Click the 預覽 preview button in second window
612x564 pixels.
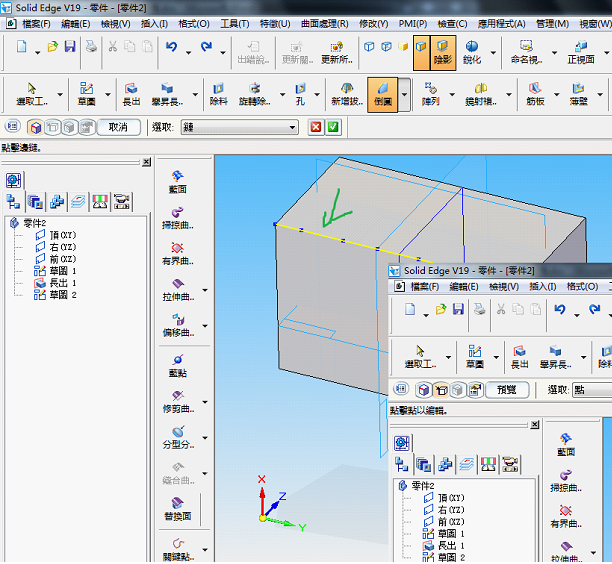(x=507, y=390)
